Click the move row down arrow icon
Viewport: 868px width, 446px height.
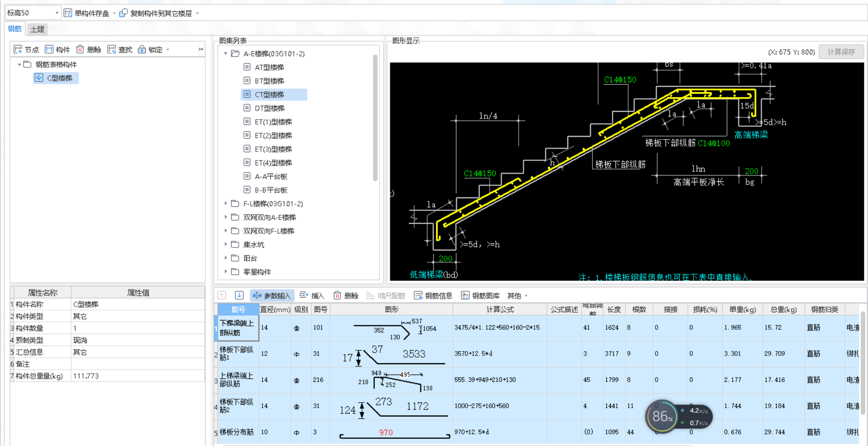pos(239,296)
